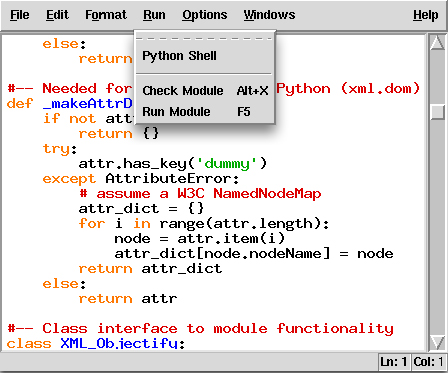Click 'attr.has_key(' call text
448x373 pixels.
(x=137, y=164)
